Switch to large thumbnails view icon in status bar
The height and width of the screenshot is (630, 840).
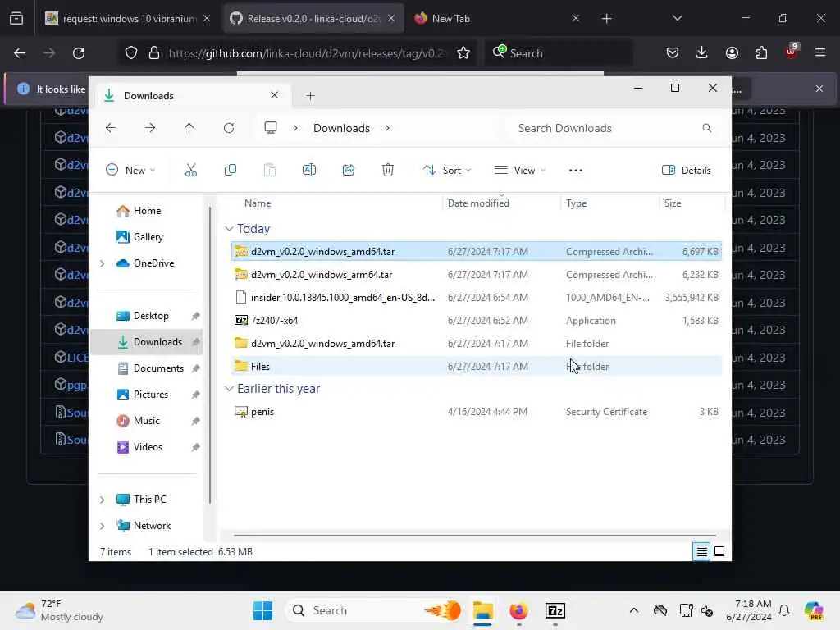coord(719,551)
